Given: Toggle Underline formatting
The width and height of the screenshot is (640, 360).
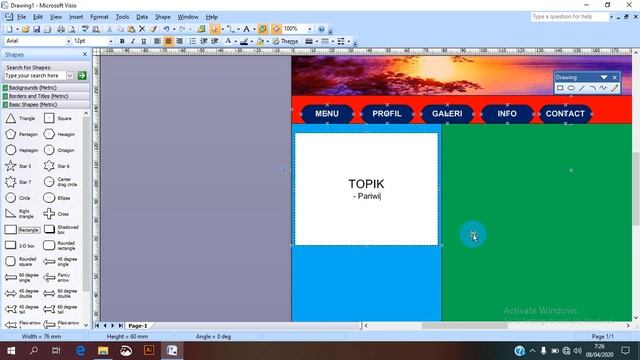Looking at the screenshot, I should [x=143, y=41].
